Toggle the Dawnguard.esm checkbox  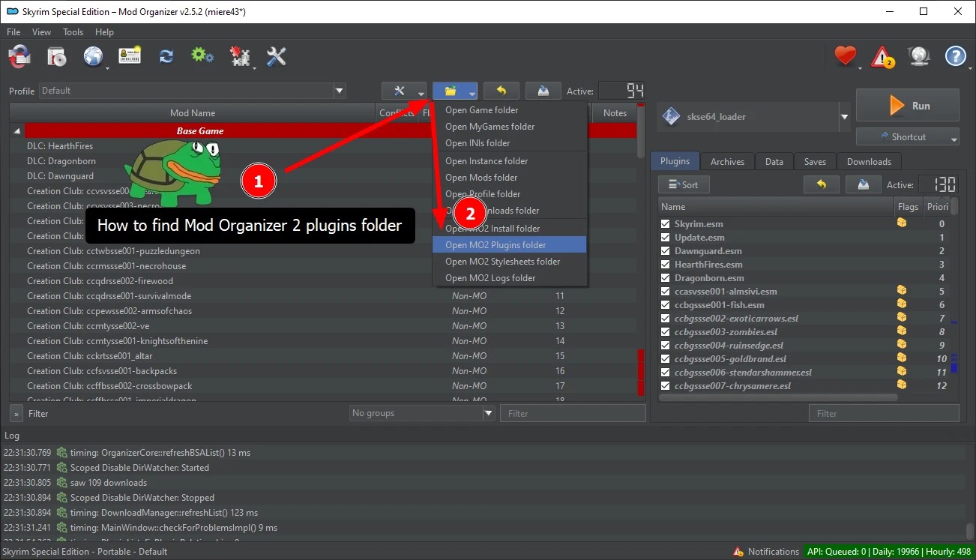tap(665, 250)
